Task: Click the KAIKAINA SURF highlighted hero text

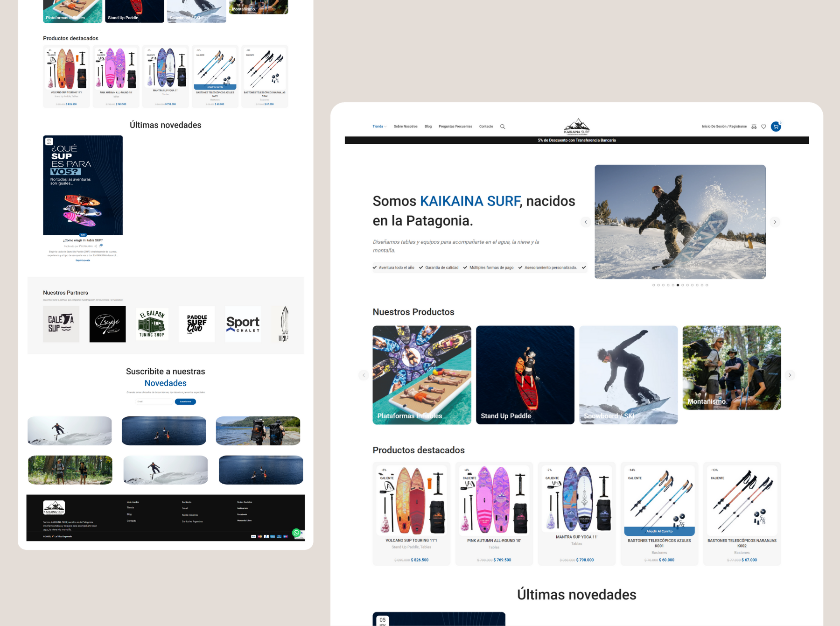Action: (470, 201)
